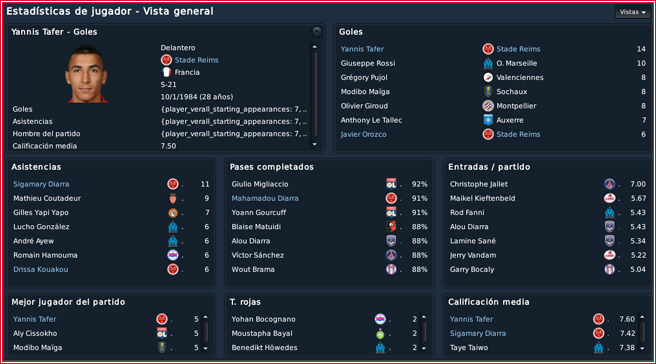Click the O. Marseille crest next to Giuseppe Rossi
Screen dimensions: 656x364
point(488,63)
